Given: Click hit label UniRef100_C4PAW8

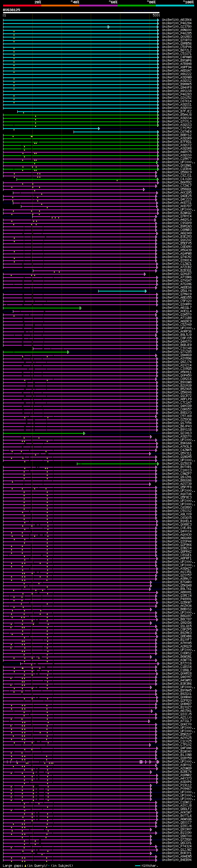Looking at the screenshot, I should (176, 57).
